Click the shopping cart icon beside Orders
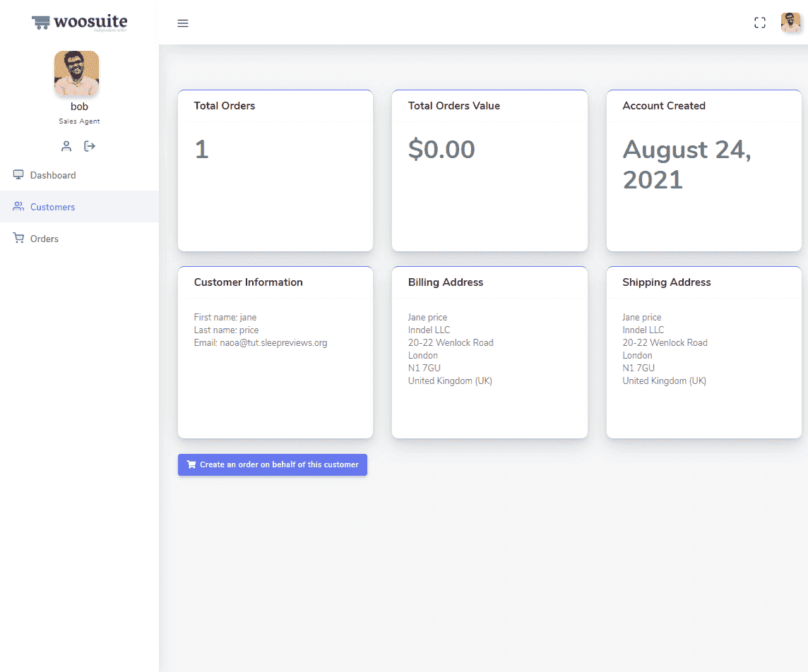 coord(18,238)
